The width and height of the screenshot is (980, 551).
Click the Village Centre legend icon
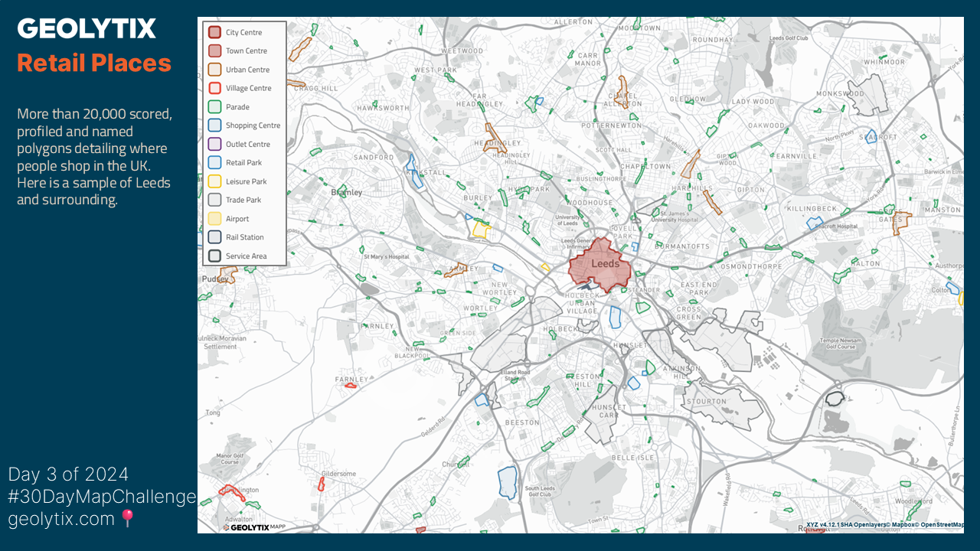pos(215,88)
